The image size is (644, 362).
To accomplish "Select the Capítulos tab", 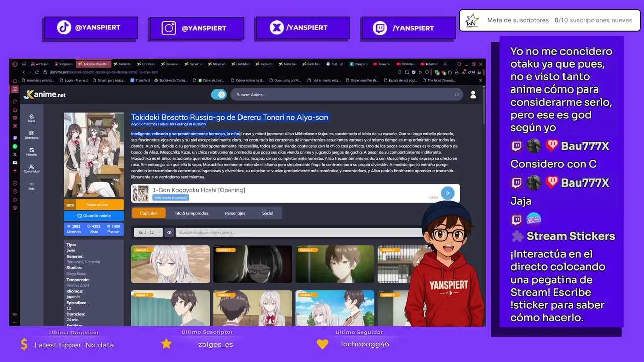I will click(148, 213).
